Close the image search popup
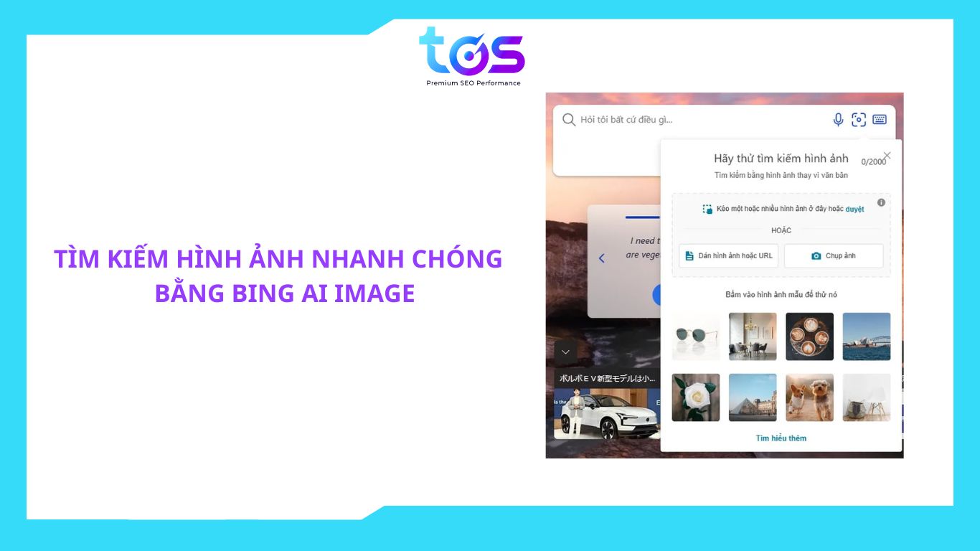The width and height of the screenshot is (980, 551). pyautogui.click(x=887, y=155)
